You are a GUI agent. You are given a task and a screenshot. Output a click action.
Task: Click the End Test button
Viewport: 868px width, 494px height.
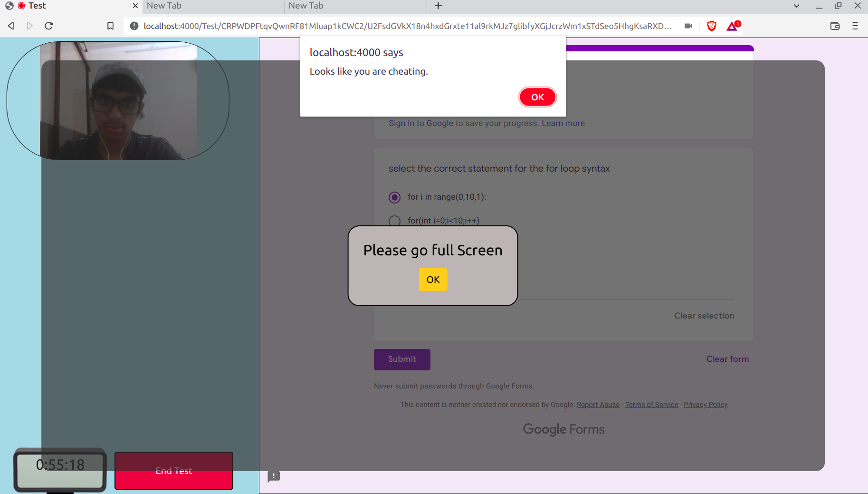pyautogui.click(x=174, y=471)
